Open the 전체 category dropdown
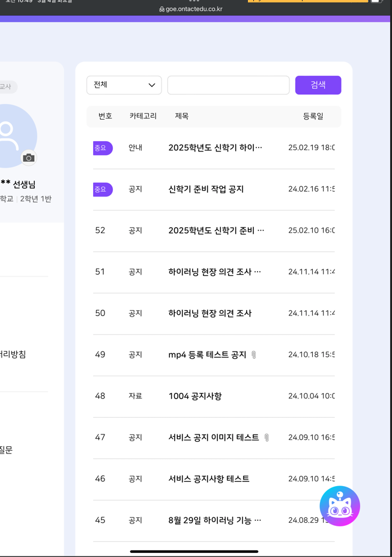Screen dimensions: 392x557 pyautogui.click(x=124, y=85)
